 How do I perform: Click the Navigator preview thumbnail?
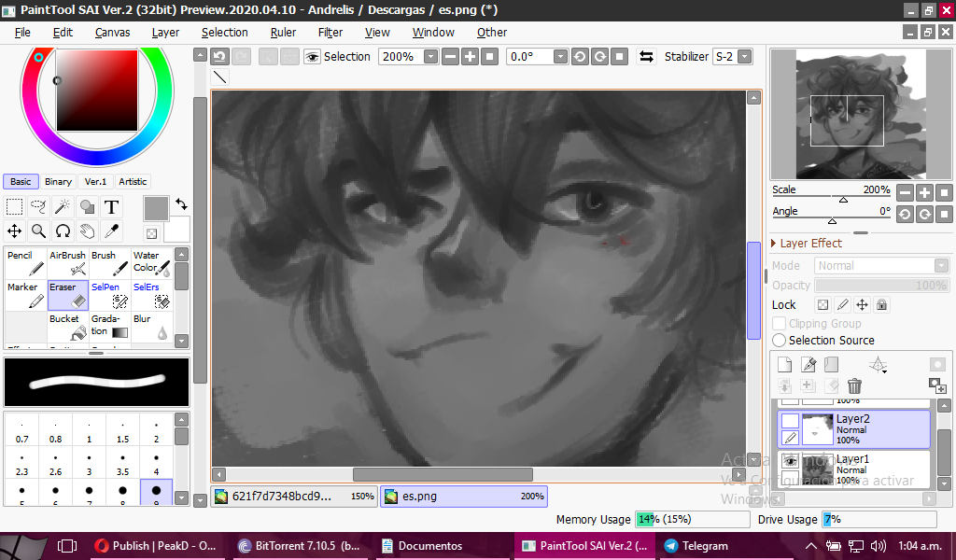(860, 114)
